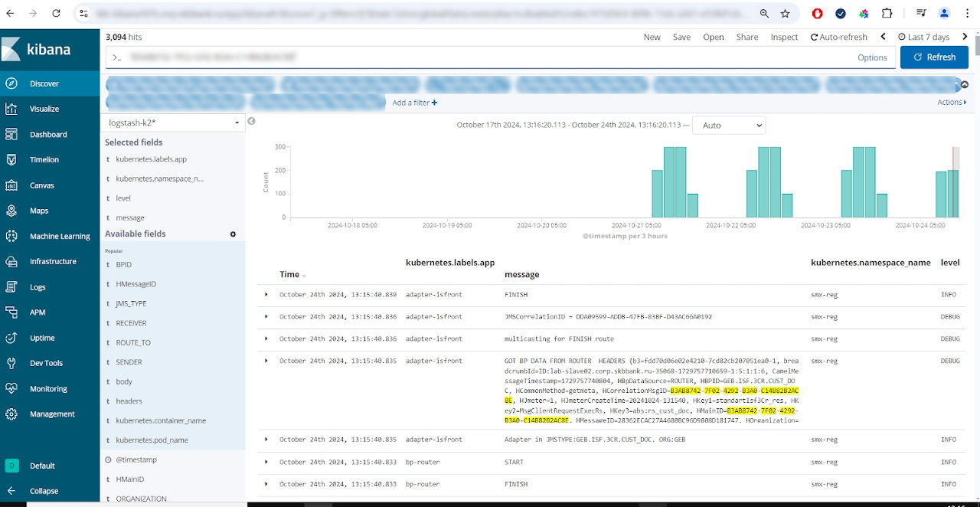Open the Auto interval dropdown
This screenshot has width=980, height=507.
point(728,125)
